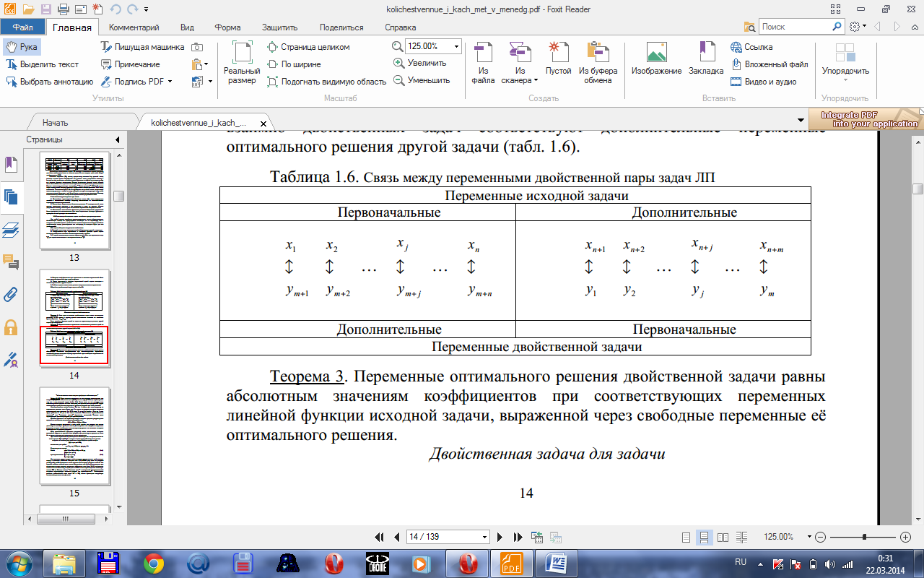Screen dimensions: 924x578
Task: Open the page number 14 / 139 dropdown
Action: click(485, 537)
